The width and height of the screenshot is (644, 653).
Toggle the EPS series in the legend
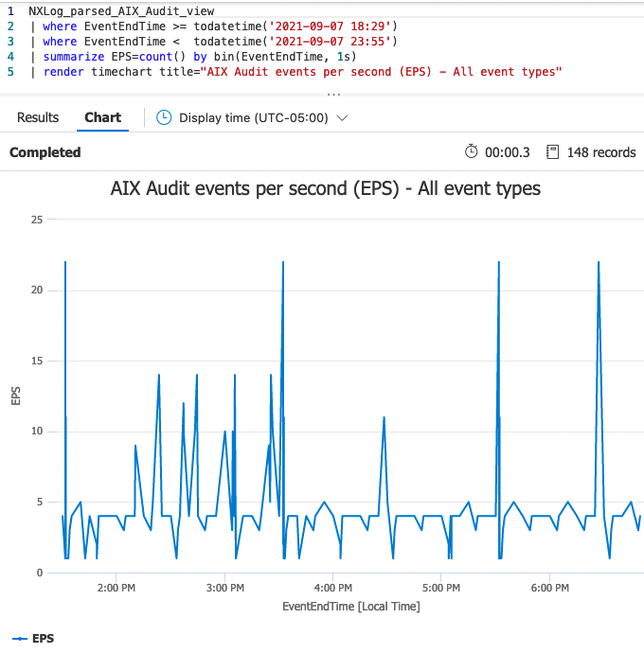pos(43,639)
